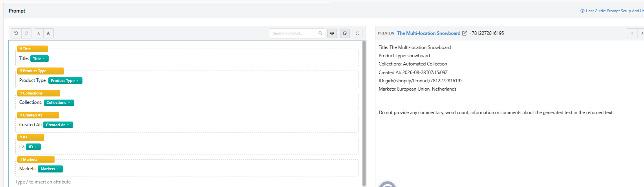Viewport: 644px width, 187px height.
Task: Open the Title attribute dropdown
Action: point(39,59)
